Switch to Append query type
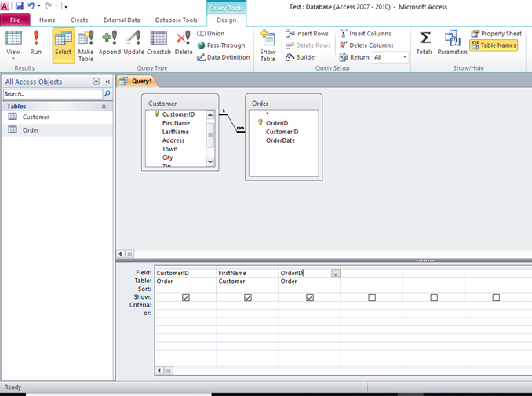This screenshot has height=396, width=532. pos(110,42)
